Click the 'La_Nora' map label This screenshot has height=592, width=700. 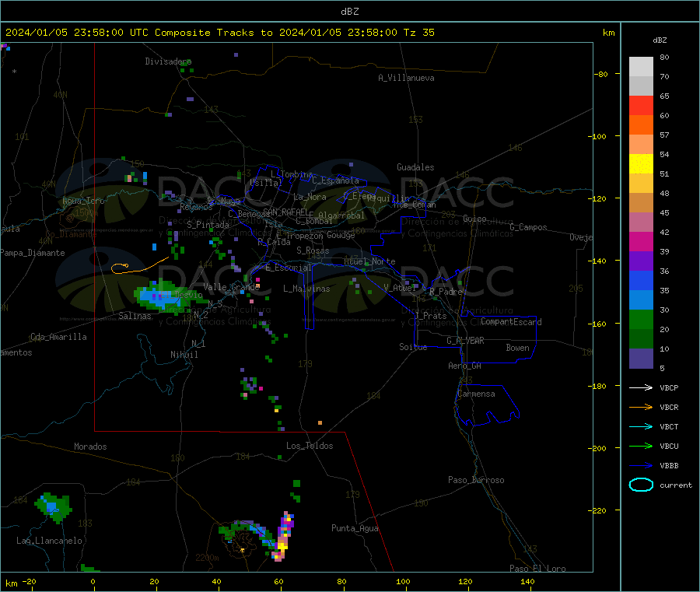pyautogui.click(x=310, y=197)
